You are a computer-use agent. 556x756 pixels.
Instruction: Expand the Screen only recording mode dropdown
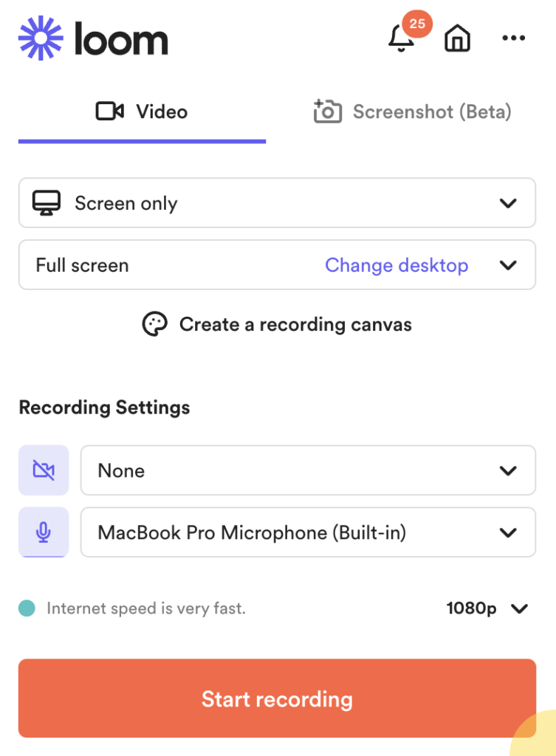(x=508, y=203)
